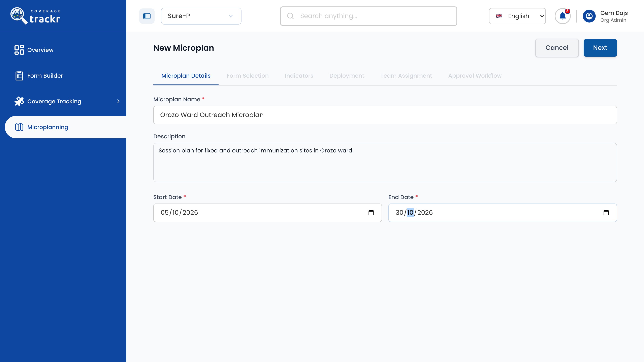Switch to the Approval Workflow tab
Image resolution: width=644 pixels, height=362 pixels.
(x=475, y=76)
